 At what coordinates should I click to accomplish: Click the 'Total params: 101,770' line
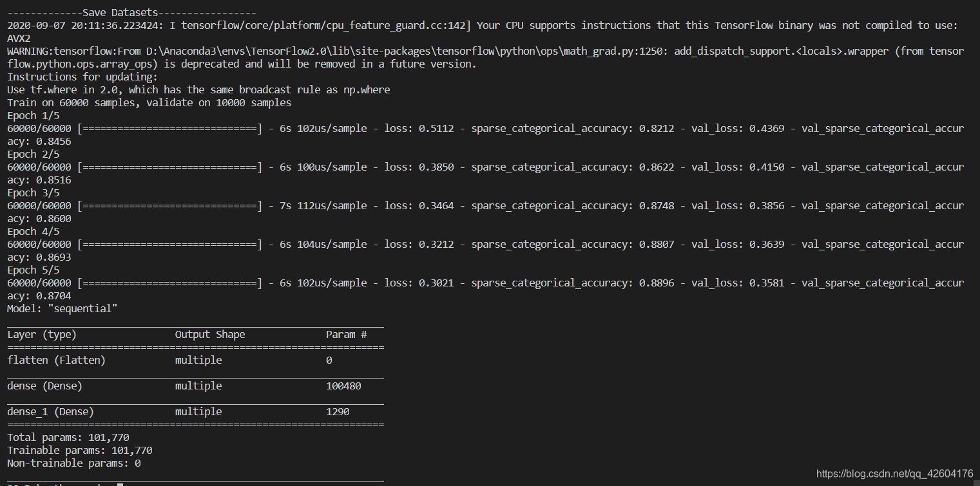[68, 438]
